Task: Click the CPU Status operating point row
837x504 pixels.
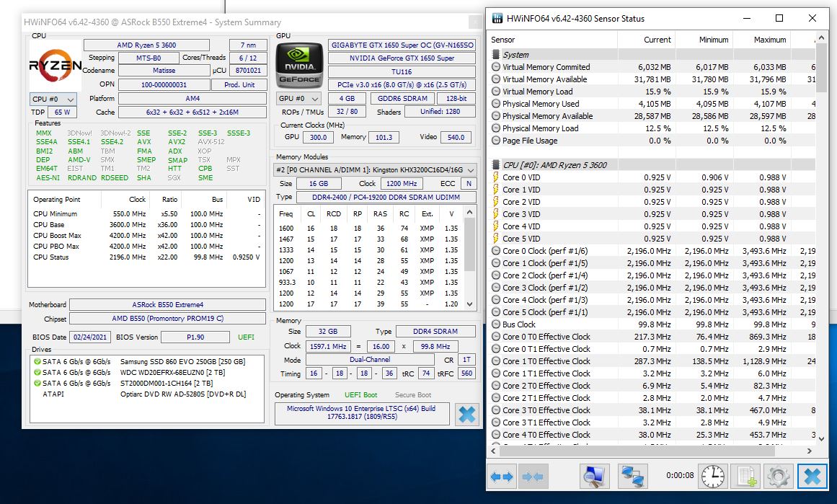Action: click(146, 257)
